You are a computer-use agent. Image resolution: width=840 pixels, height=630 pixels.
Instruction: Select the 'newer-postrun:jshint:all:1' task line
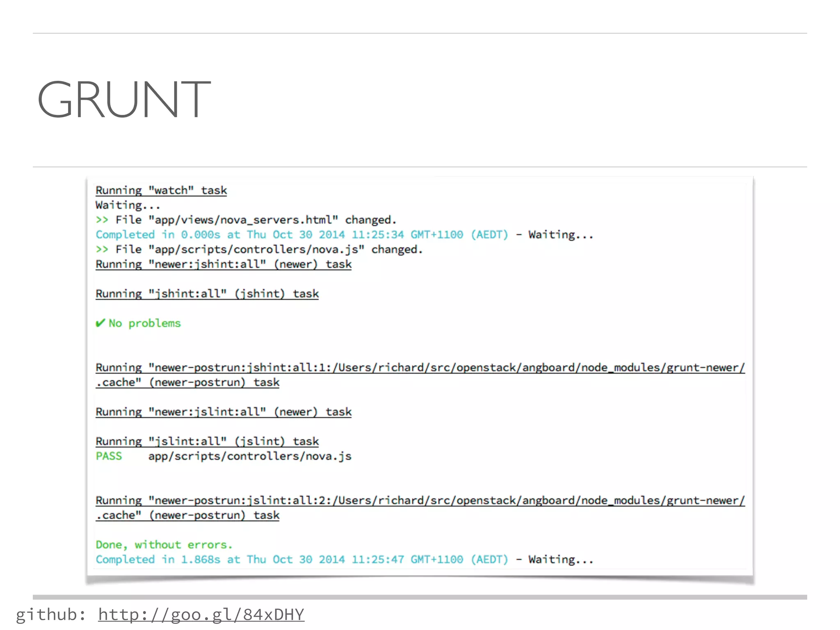point(420,375)
